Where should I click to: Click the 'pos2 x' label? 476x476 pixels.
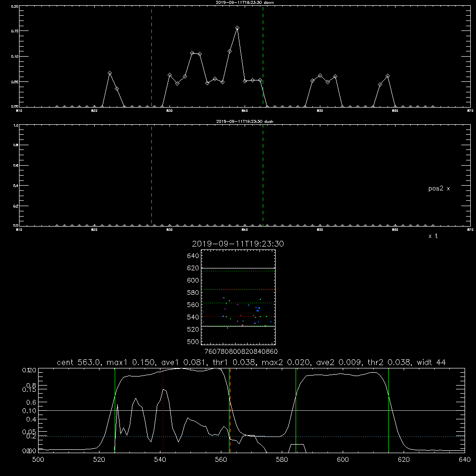(439, 188)
